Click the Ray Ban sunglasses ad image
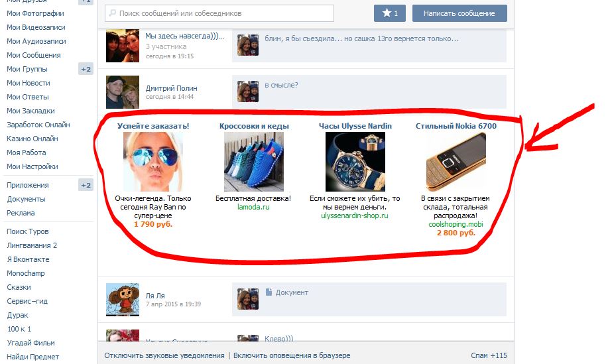Viewport: 610px width, 364px height. click(153, 162)
